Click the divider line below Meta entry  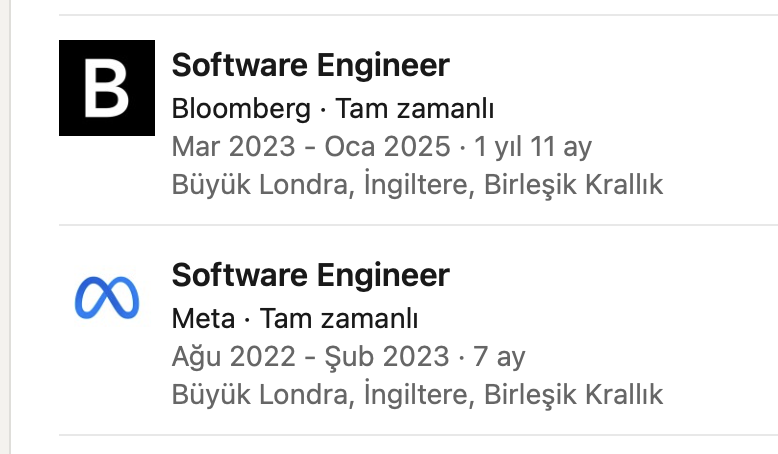[x=418, y=435]
